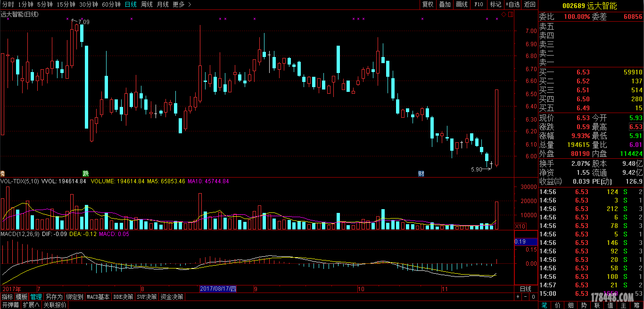644x309 pixels.
Task: Click the X10 volume scale label
Action: pos(520,227)
